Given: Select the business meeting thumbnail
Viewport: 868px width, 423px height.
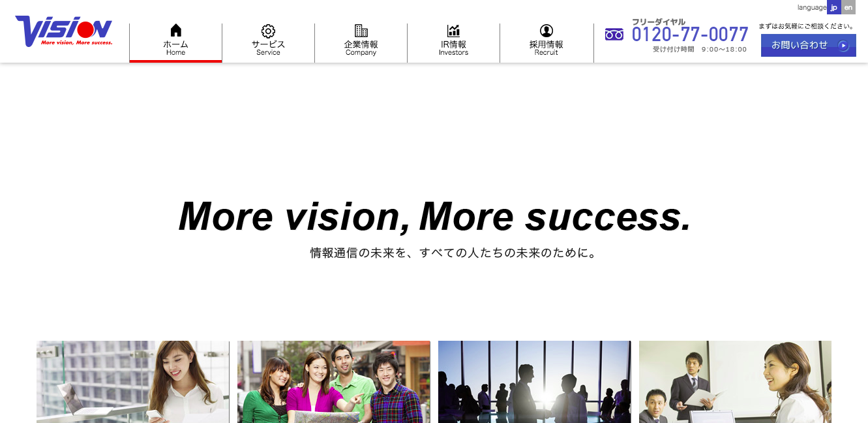Looking at the screenshot, I should tap(736, 382).
